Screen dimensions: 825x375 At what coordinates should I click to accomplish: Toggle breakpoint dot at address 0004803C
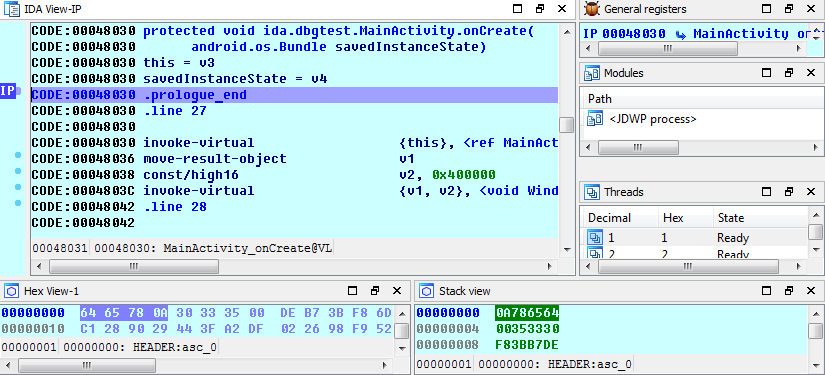[18, 187]
